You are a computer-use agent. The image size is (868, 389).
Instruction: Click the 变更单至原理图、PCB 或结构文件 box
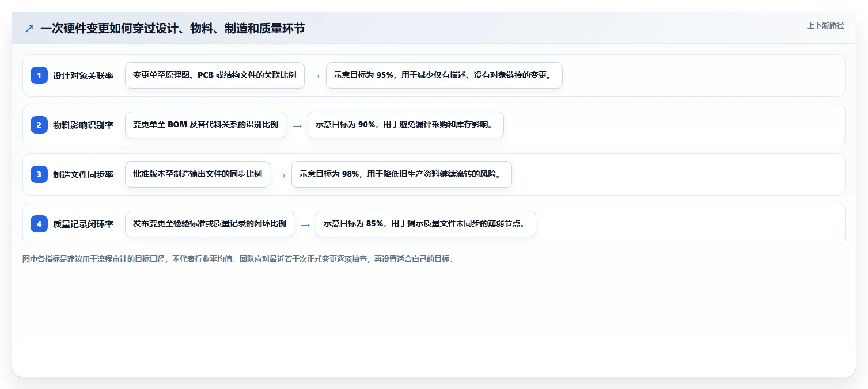(215, 75)
